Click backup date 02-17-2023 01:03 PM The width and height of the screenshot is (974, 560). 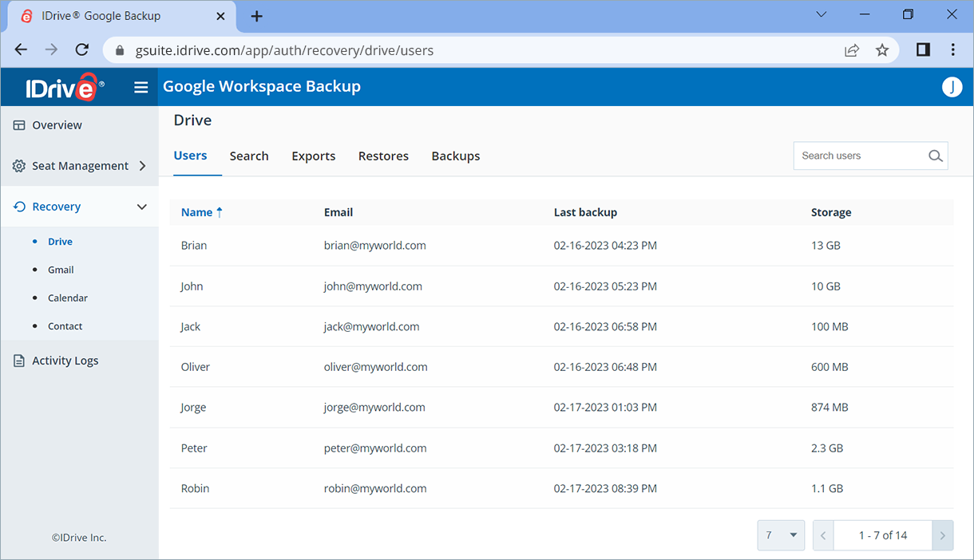click(x=605, y=408)
